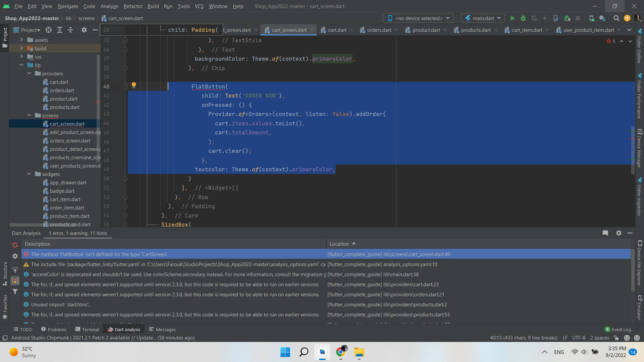Image resolution: width=644 pixels, height=362 pixels.
Task: Start debugging with the green bug icon
Action: pyautogui.click(x=523, y=18)
